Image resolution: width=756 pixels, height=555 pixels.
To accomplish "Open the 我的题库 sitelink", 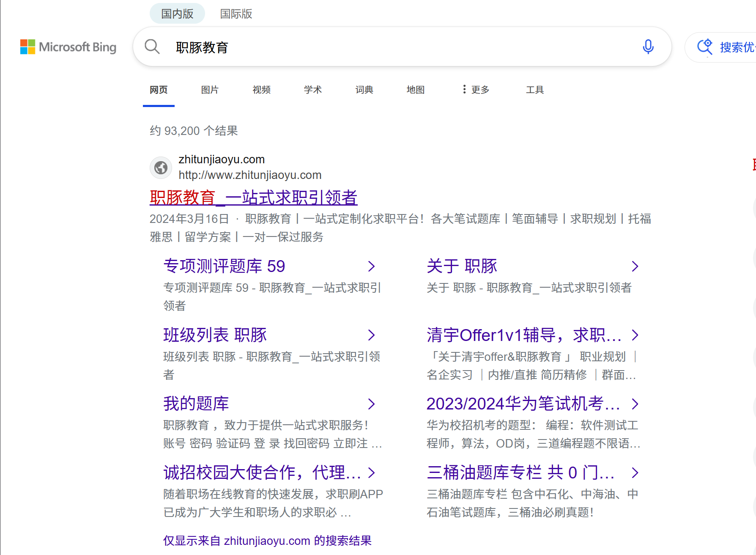I will pyautogui.click(x=196, y=404).
